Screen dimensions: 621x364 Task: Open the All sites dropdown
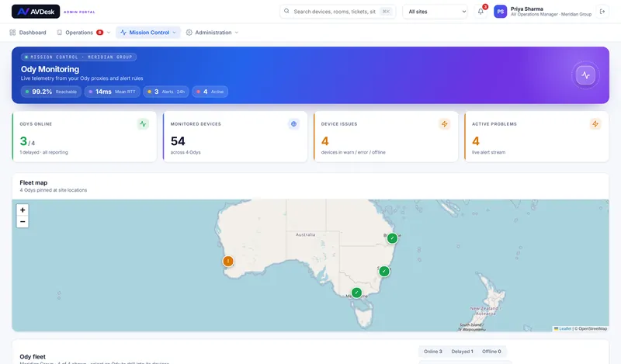pyautogui.click(x=435, y=12)
